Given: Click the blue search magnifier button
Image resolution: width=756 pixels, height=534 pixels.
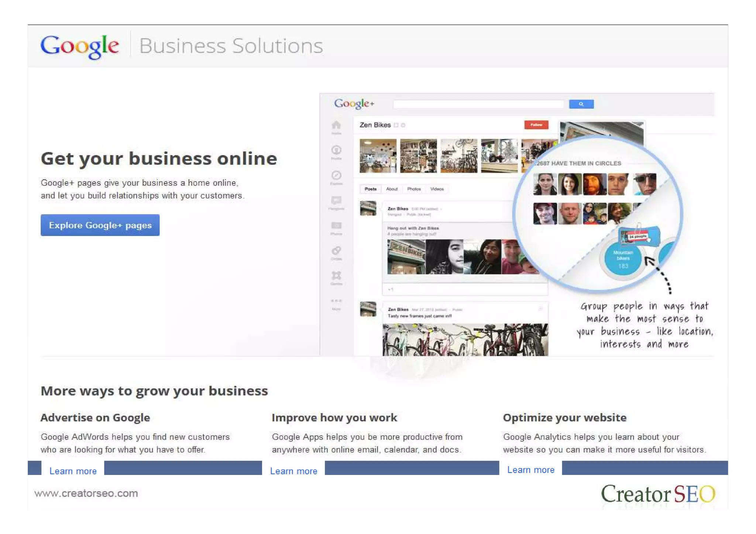Looking at the screenshot, I should tap(581, 104).
